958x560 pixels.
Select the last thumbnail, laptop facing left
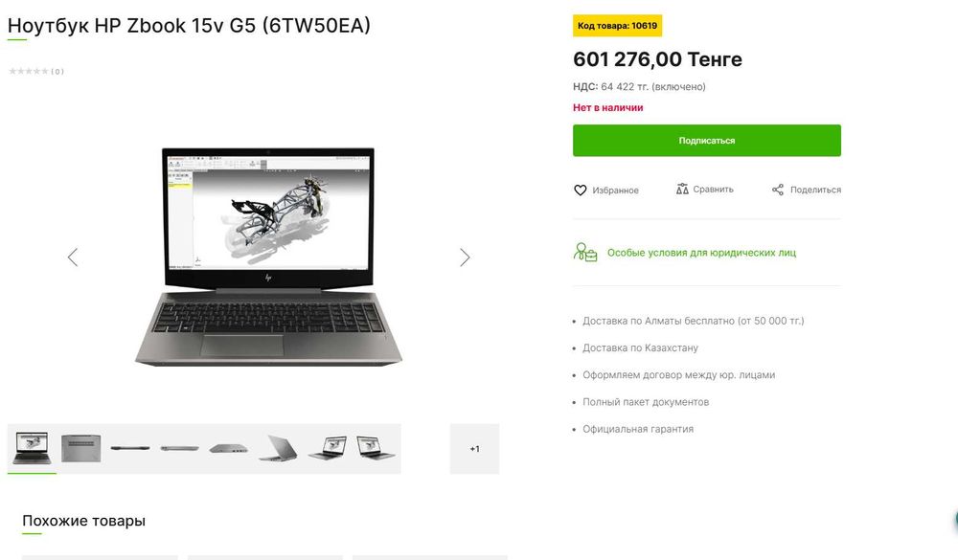point(376,448)
